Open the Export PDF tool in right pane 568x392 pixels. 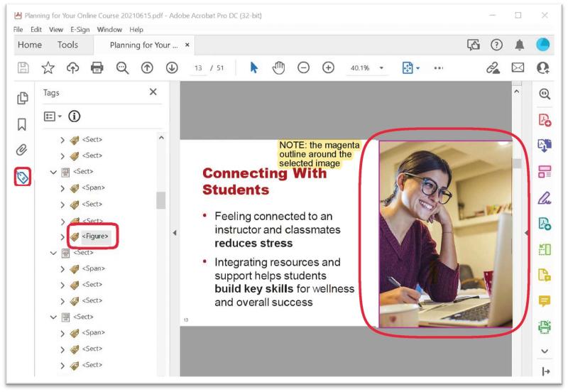point(545,146)
